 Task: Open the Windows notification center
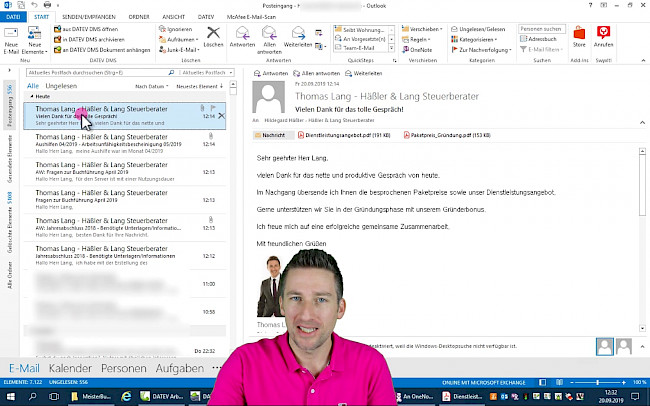(x=635, y=396)
